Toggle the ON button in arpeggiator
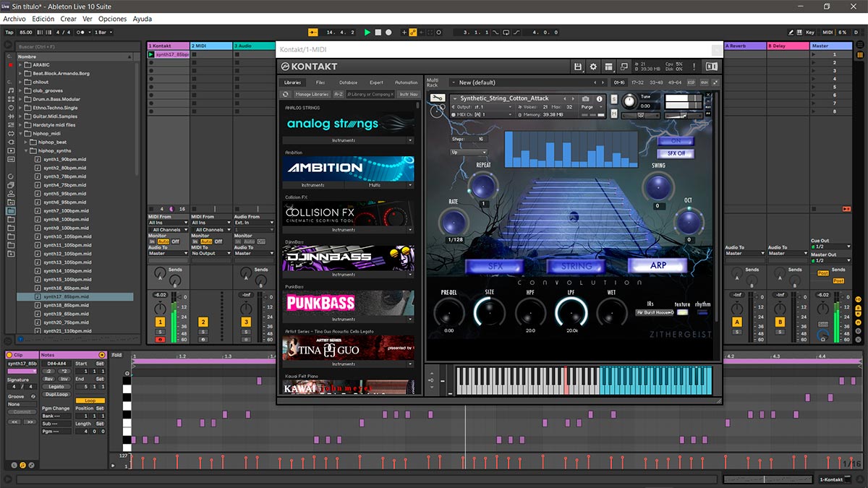 (675, 141)
